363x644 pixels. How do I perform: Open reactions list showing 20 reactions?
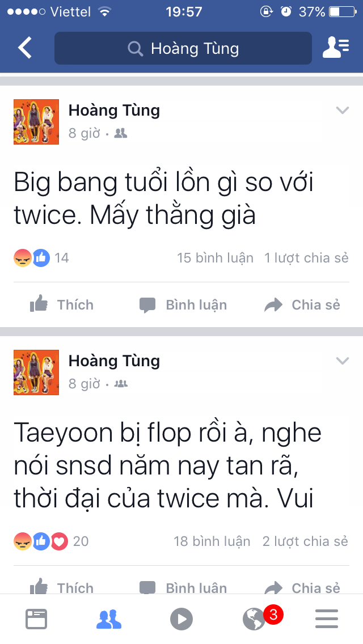coord(51,541)
